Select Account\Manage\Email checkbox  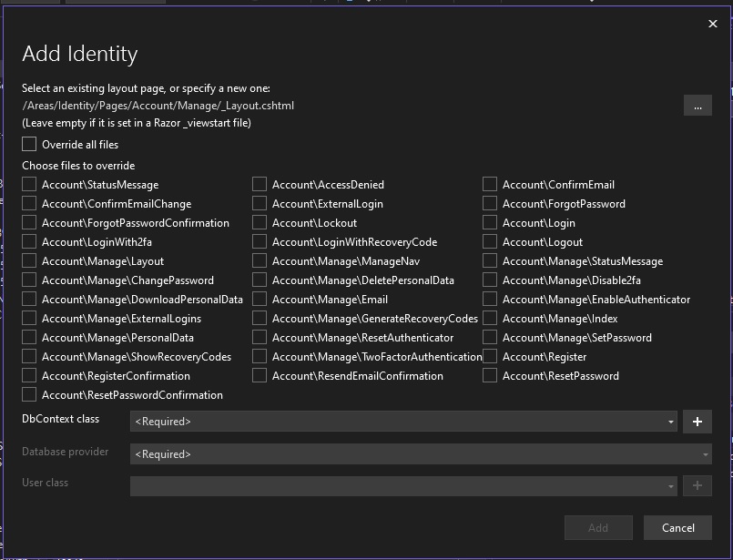coord(260,299)
